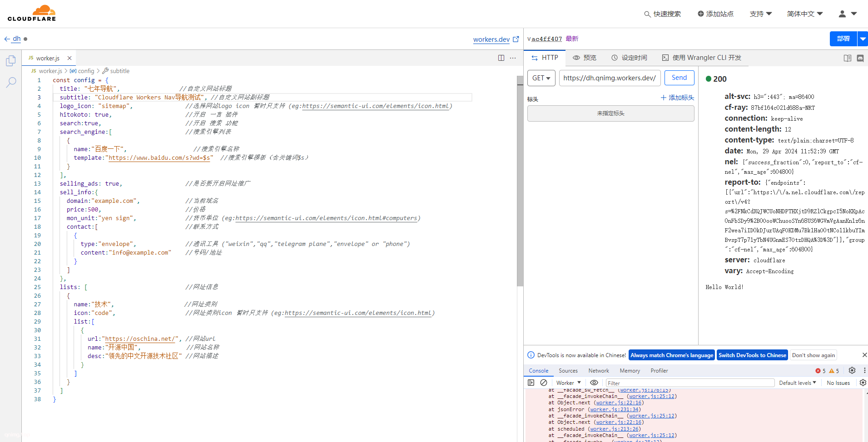Open the feedback chat icon
This screenshot has width=868, height=442.
(860, 58)
